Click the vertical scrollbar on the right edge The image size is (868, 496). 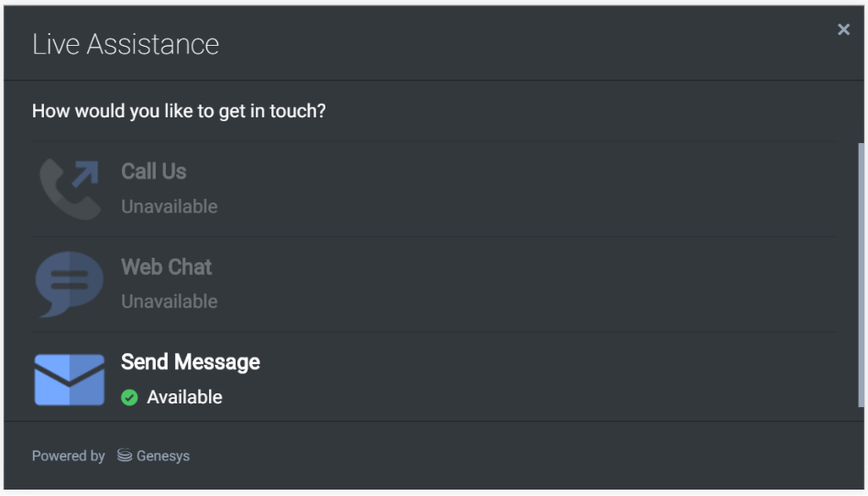860,275
